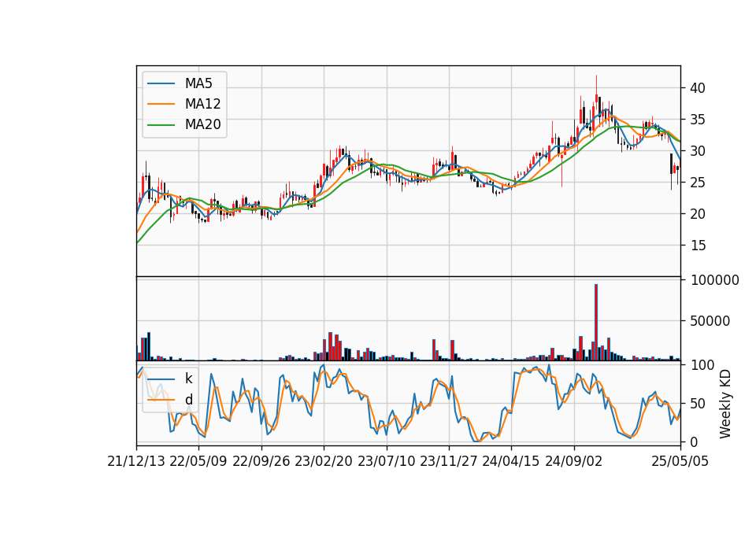Click the MA5 legend label
Image resolution: width=756 pixels, height=543 pixels.
click(x=198, y=83)
